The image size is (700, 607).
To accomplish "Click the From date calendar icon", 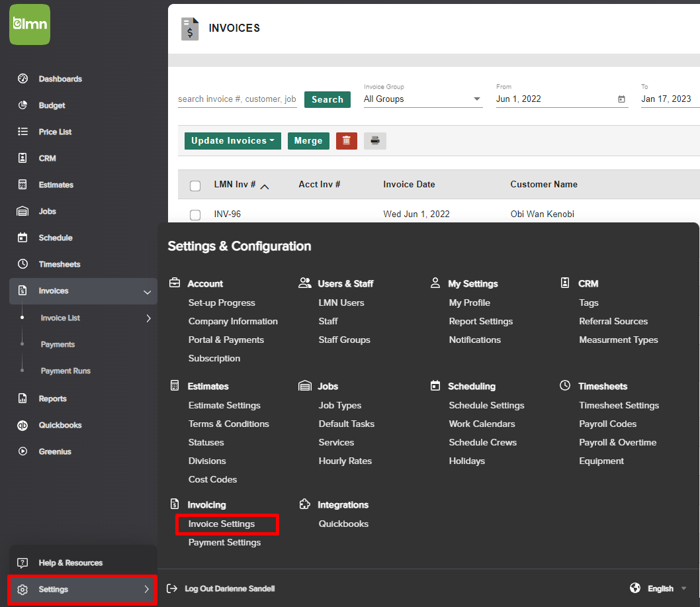I will pyautogui.click(x=621, y=99).
